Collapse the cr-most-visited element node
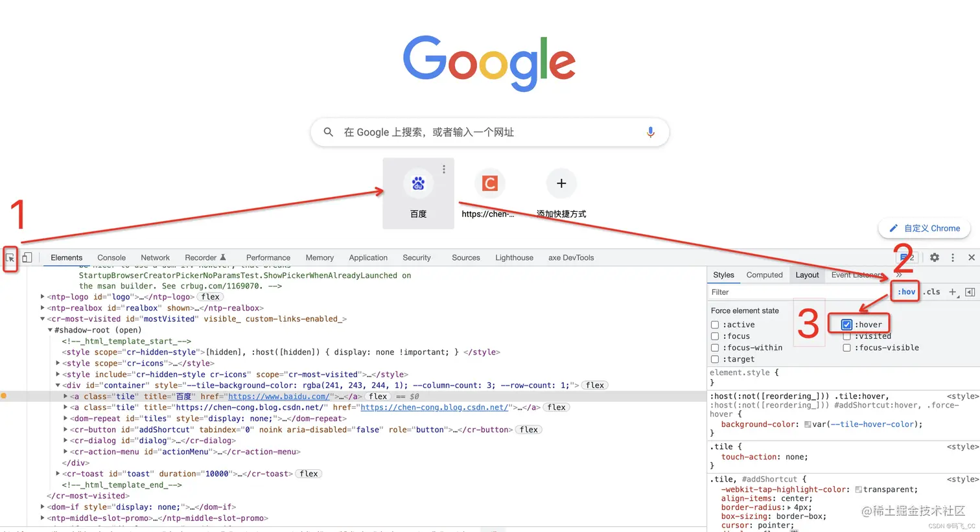 (43, 319)
